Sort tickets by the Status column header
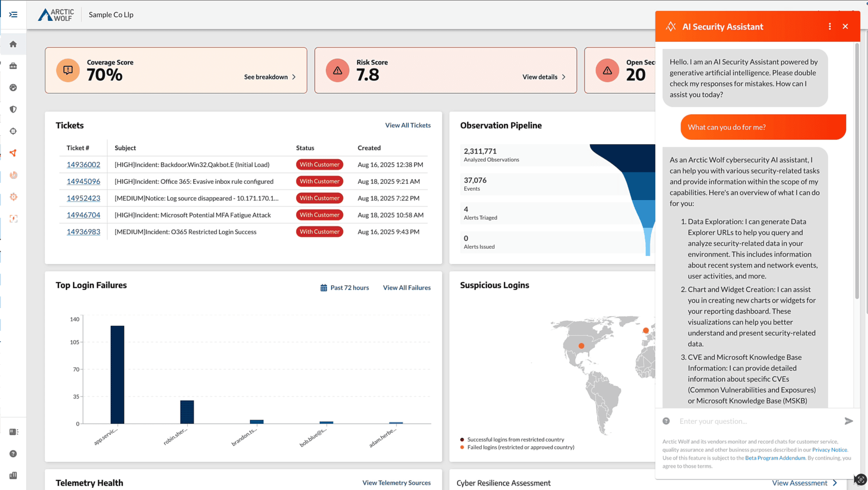The image size is (868, 490). pos(305,148)
